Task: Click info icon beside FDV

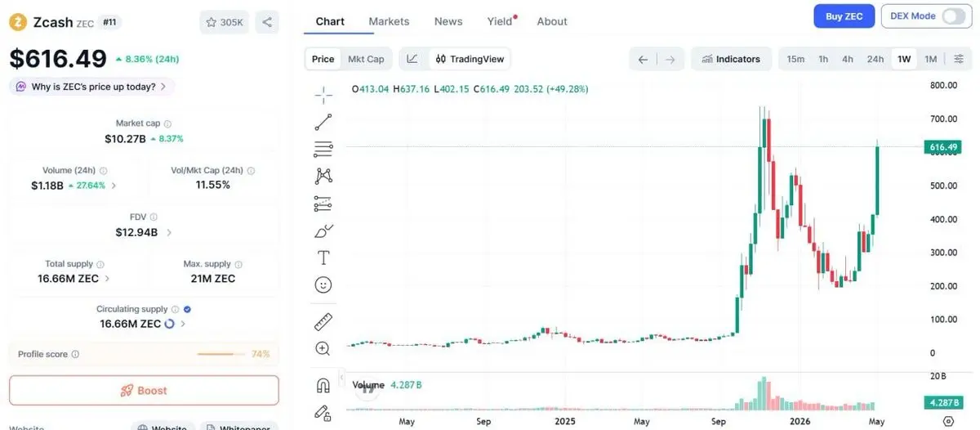Action: [x=154, y=217]
